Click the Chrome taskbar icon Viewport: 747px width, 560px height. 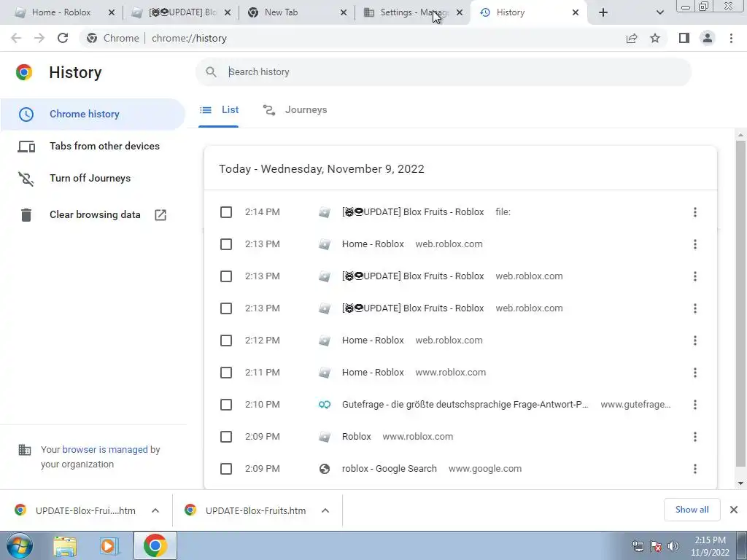pyautogui.click(x=155, y=545)
